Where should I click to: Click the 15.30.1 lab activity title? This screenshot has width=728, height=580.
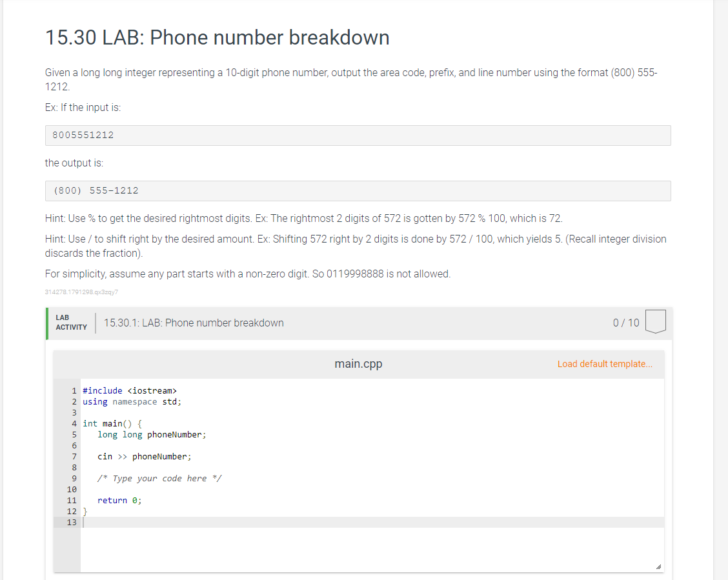(x=194, y=323)
